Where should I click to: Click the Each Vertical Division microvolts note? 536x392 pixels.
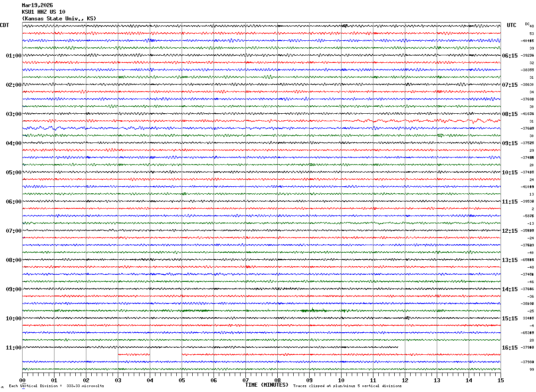[56, 386]
